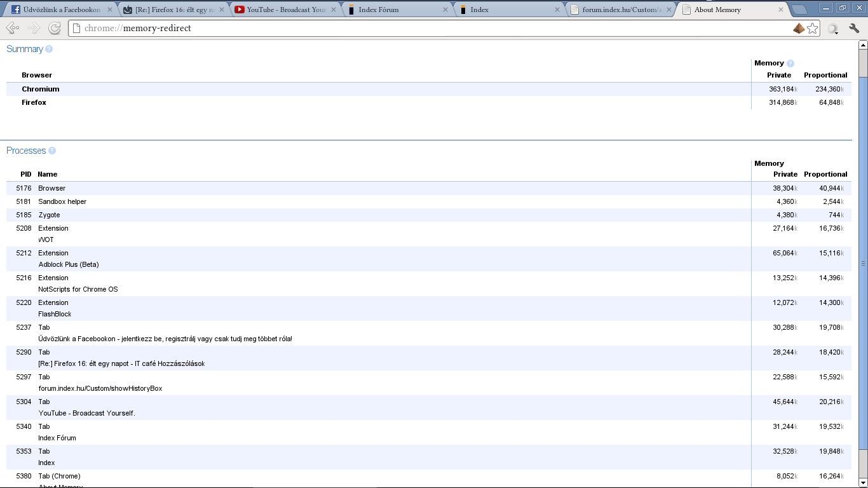Open a new tab with the new-tab button
This screenshot has width=868, height=488.
point(799,10)
